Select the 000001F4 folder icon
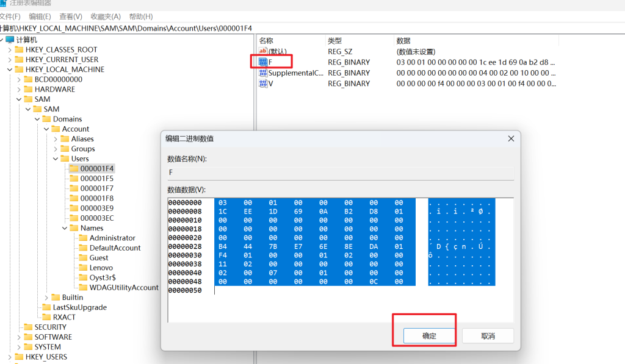 pos(74,168)
